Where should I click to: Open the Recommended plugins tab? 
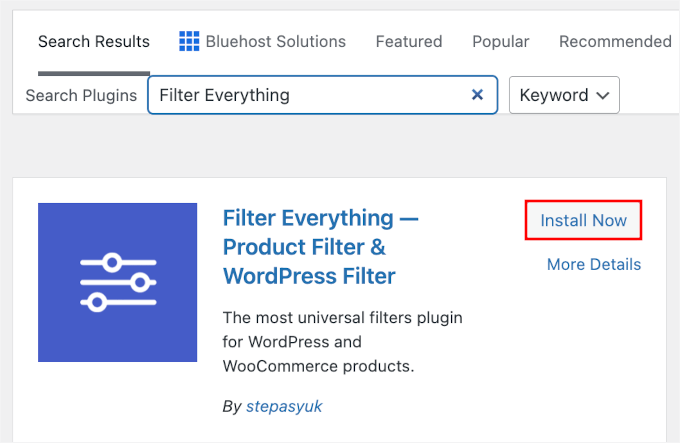pos(615,42)
